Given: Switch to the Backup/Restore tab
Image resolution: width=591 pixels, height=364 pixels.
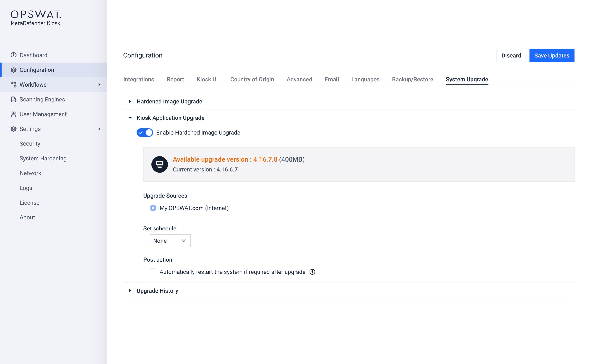Looking at the screenshot, I should 412,80.
